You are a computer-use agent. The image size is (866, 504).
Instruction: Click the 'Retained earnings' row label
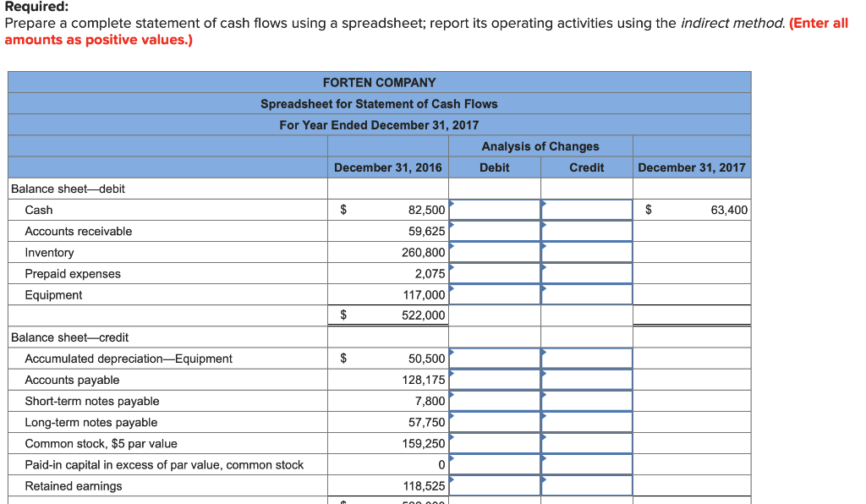click(74, 486)
